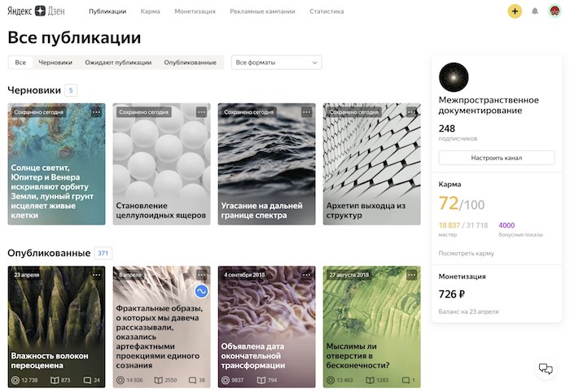Select the Все filter

click(20, 63)
